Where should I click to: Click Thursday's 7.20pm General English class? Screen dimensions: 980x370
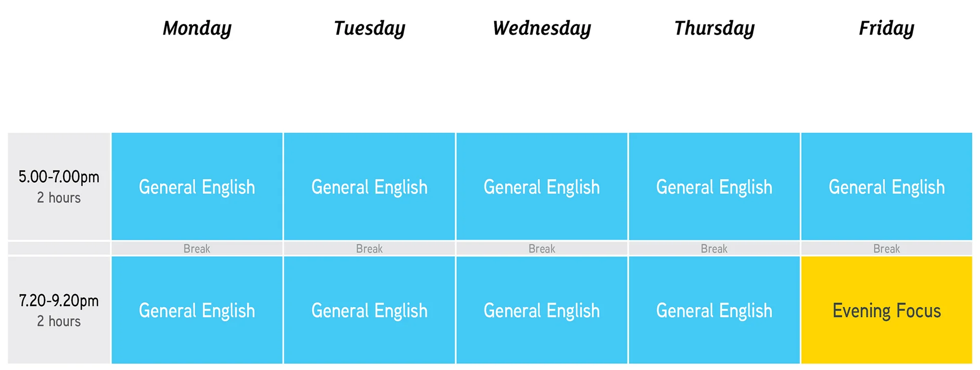(x=714, y=310)
